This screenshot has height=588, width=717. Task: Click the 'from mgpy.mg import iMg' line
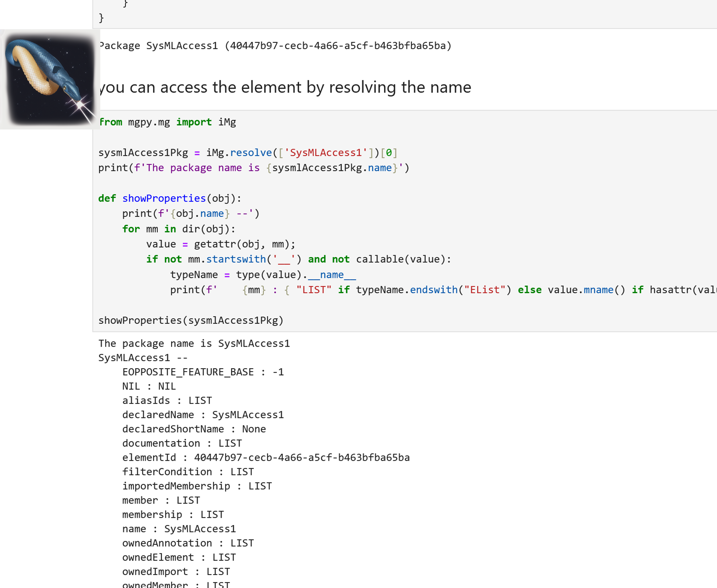[x=167, y=122]
